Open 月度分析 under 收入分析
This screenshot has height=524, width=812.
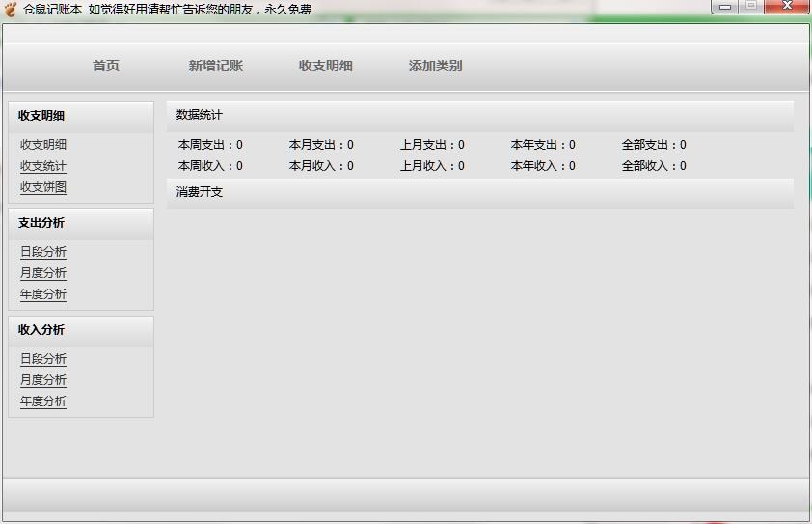(43, 380)
